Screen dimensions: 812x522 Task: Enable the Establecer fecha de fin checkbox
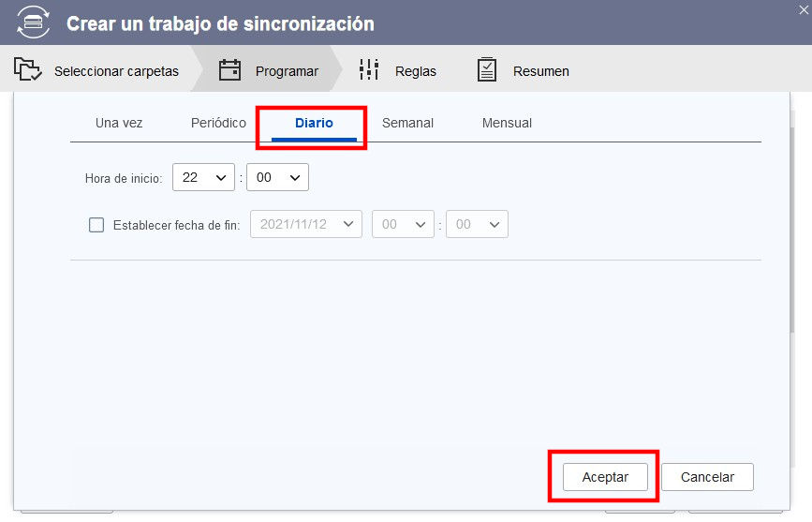tap(96, 225)
